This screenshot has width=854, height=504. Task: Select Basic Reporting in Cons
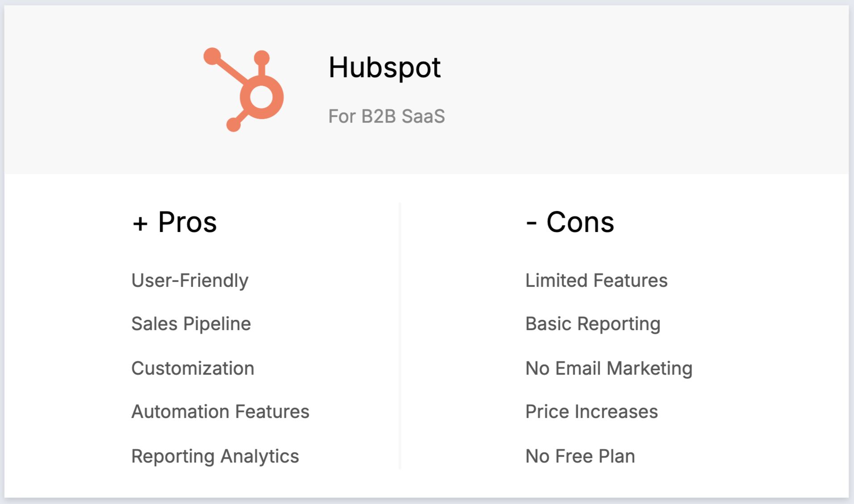click(593, 324)
